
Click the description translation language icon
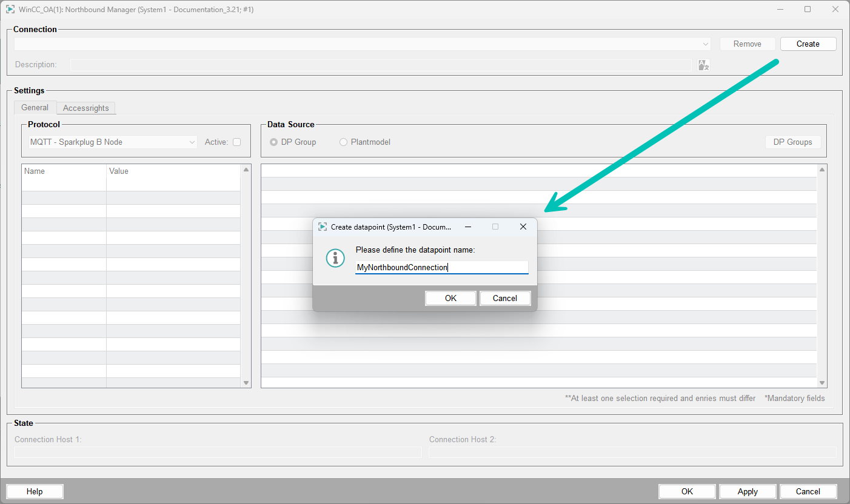click(703, 65)
